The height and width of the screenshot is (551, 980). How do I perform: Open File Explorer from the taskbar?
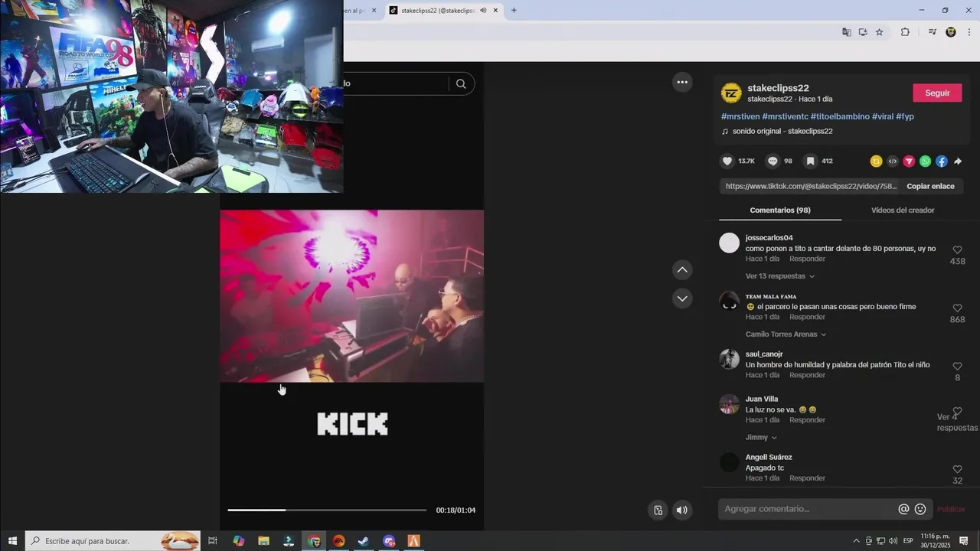coord(263,541)
